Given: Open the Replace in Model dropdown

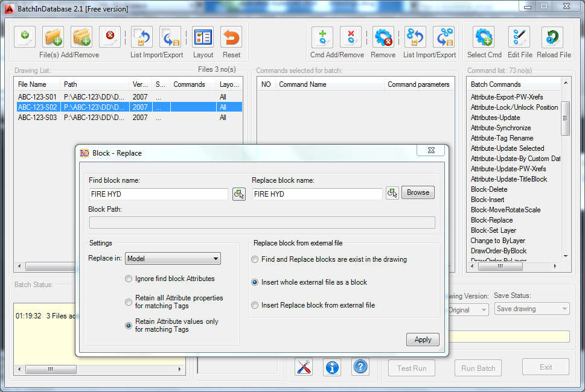Looking at the screenshot, I should pos(172,258).
